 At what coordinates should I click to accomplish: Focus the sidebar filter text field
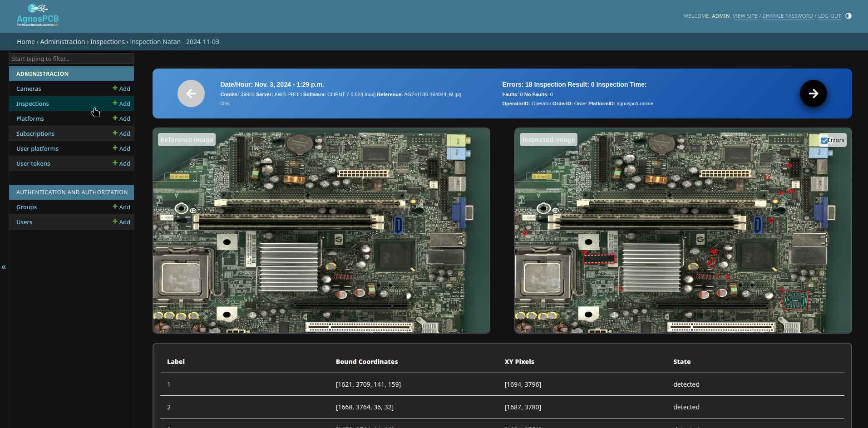click(71, 59)
